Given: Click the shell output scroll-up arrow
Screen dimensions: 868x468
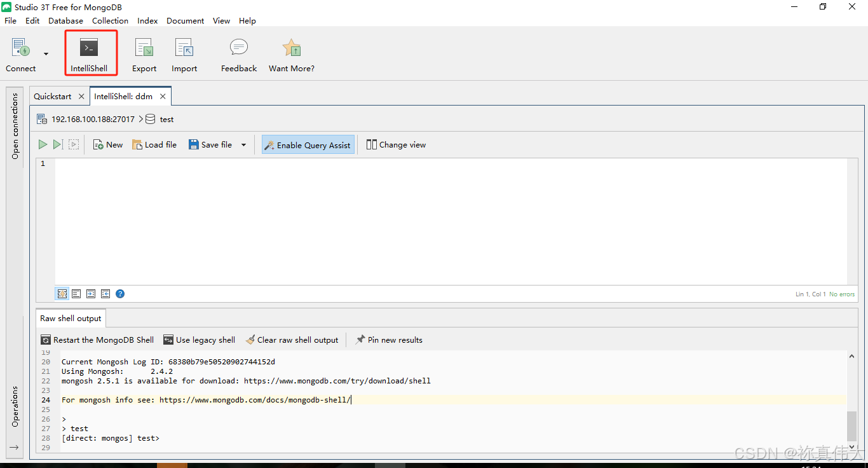Looking at the screenshot, I should click(x=852, y=356).
